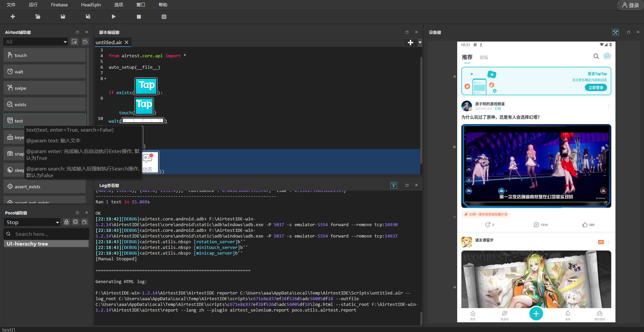This screenshot has width=644, height=332.
Task: Insert an exists command
Action: 45,105
